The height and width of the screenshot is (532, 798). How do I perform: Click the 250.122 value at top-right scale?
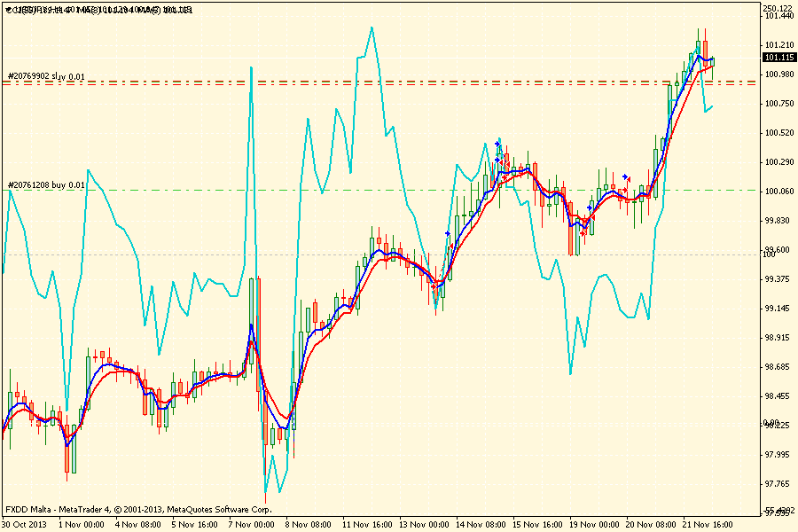[778, 8]
